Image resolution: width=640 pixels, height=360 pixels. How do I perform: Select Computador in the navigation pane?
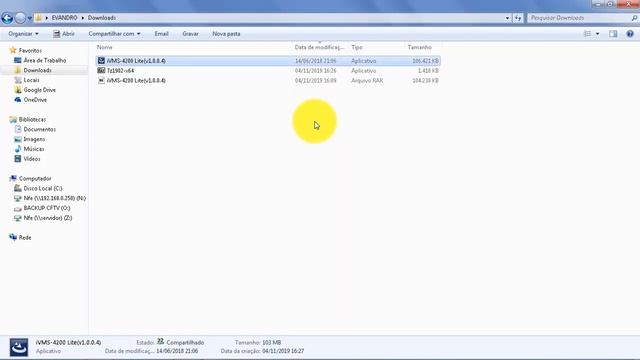coord(35,178)
